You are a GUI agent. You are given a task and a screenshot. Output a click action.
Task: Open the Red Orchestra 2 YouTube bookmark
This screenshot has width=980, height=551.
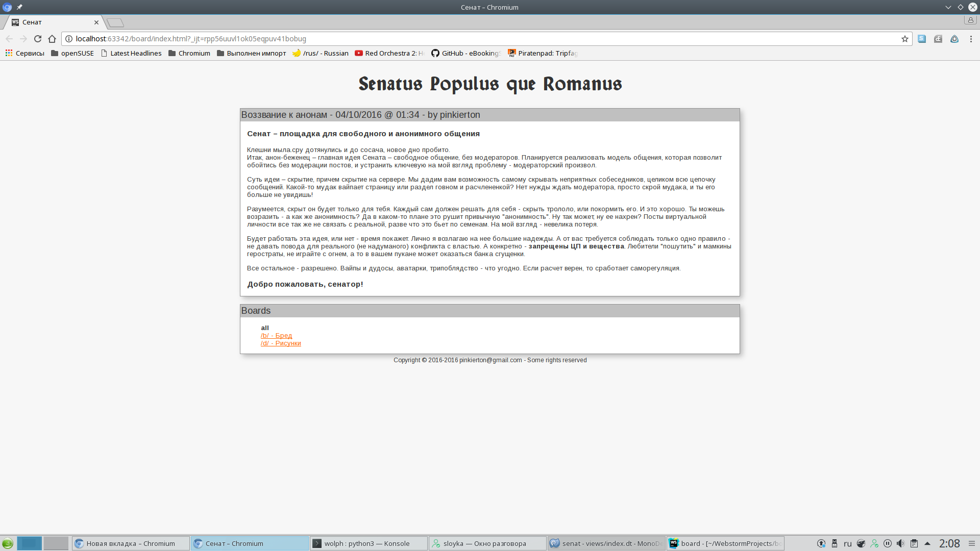pyautogui.click(x=389, y=53)
